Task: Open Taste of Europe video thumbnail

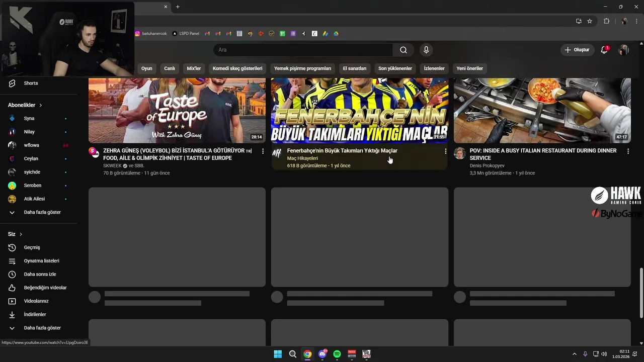Action: (x=177, y=111)
